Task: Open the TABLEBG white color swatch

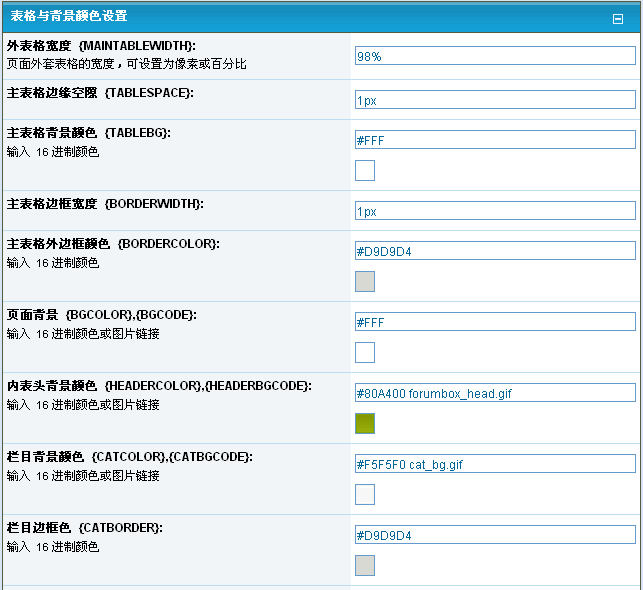Action: 365,171
